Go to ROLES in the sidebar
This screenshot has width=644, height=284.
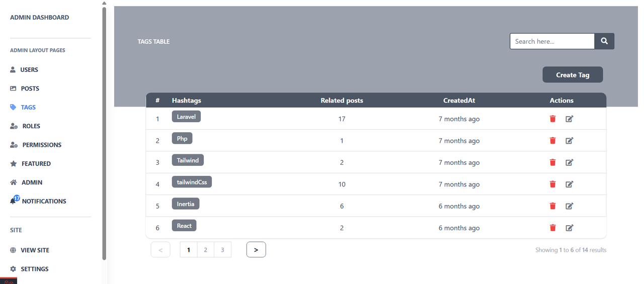31,126
